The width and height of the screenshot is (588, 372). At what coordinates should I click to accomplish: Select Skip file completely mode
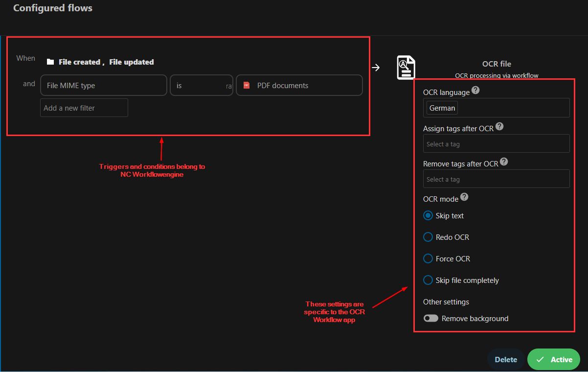[428, 280]
